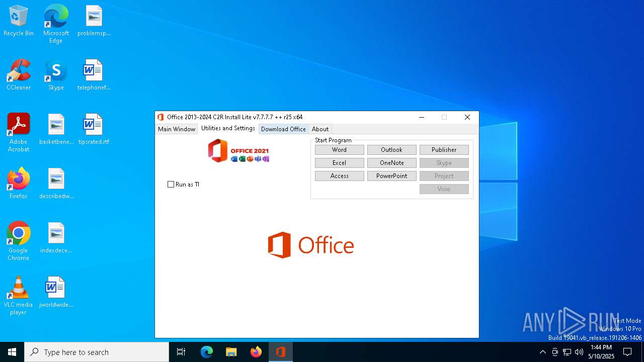Open Task View in the taskbar

[x=181, y=352]
